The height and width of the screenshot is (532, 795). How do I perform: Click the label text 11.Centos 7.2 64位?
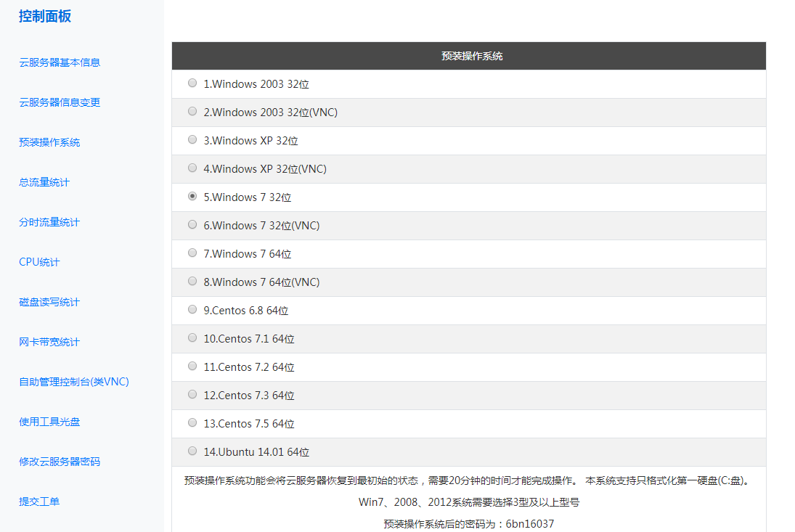pos(249,367)
